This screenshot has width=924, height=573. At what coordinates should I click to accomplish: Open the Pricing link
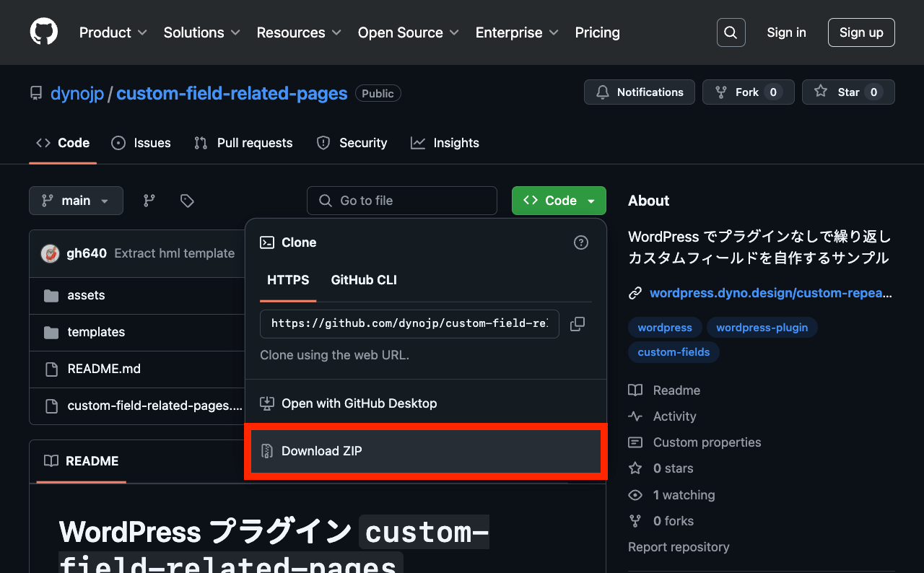(x=597, y=32)
